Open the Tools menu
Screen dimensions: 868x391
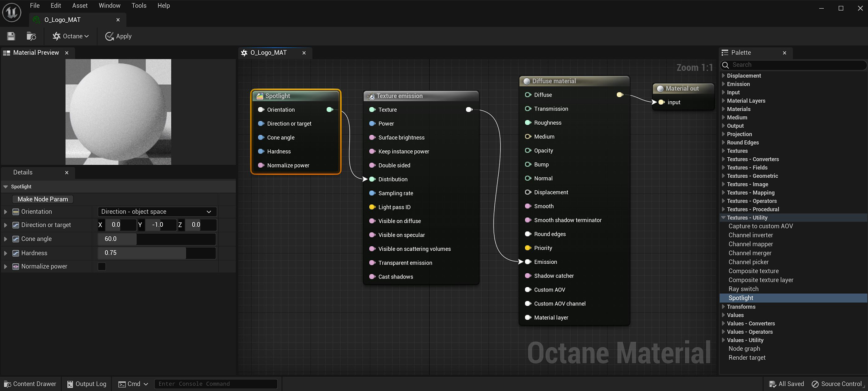tap(139, 6)
